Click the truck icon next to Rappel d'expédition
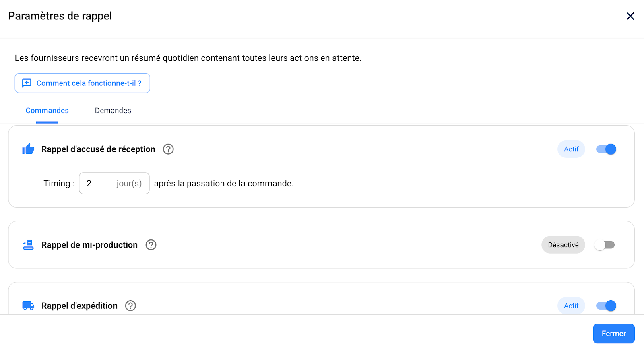Screen dimensions: 644x353 (x=28, y=306)
